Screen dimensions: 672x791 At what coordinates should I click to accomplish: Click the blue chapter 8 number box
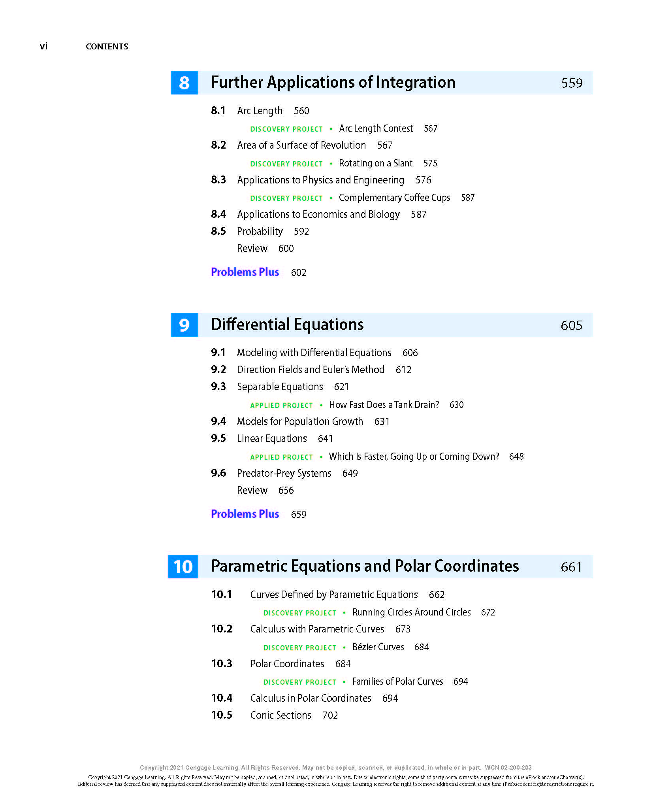(184, 83)
